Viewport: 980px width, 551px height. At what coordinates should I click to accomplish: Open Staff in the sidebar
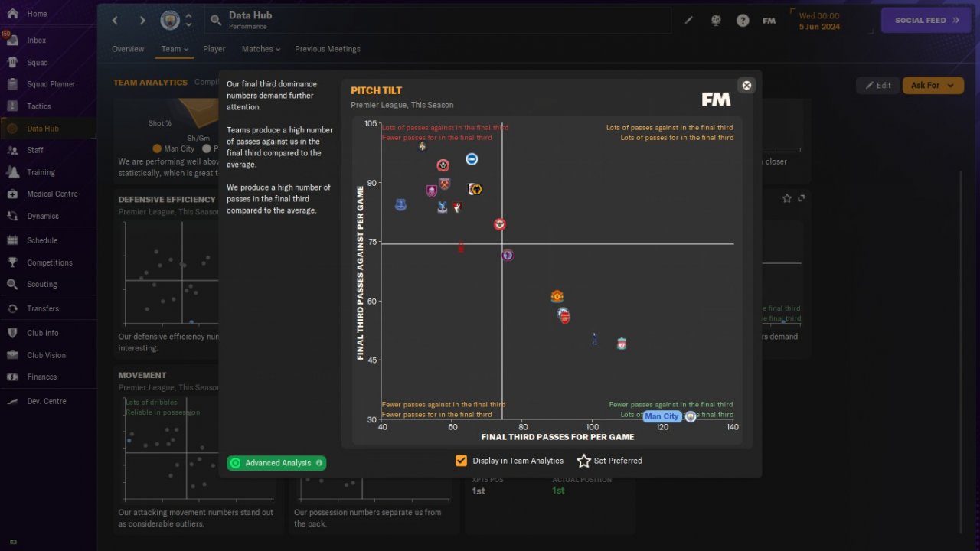click(x=35, y=151)
